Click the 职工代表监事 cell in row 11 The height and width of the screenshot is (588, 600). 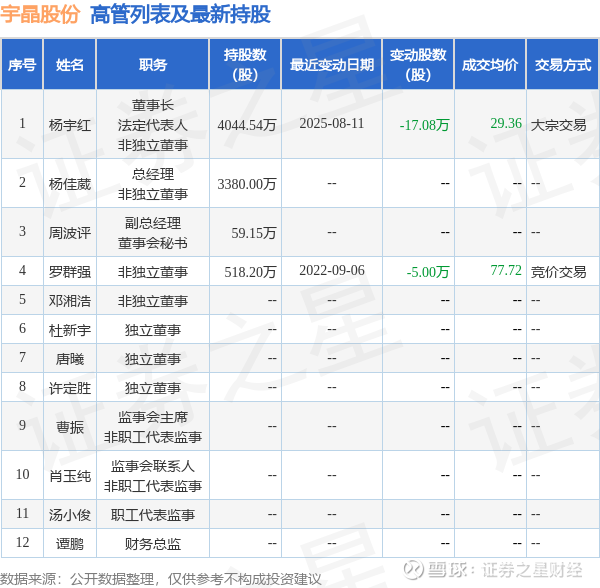coord(153,515)
